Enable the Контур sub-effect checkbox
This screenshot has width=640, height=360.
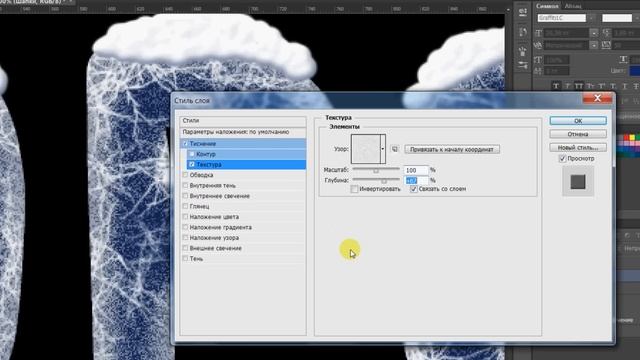point(192,154)
